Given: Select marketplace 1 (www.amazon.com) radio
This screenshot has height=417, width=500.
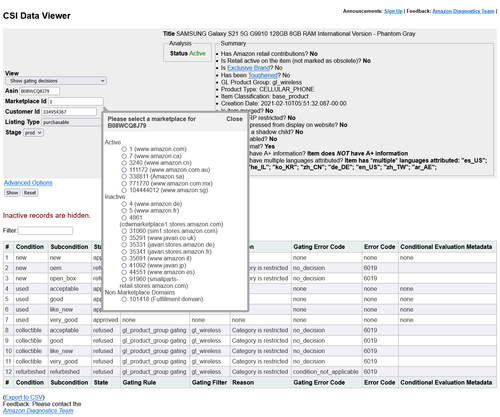Looking at the screenshot, I should (x=124, y=149).
